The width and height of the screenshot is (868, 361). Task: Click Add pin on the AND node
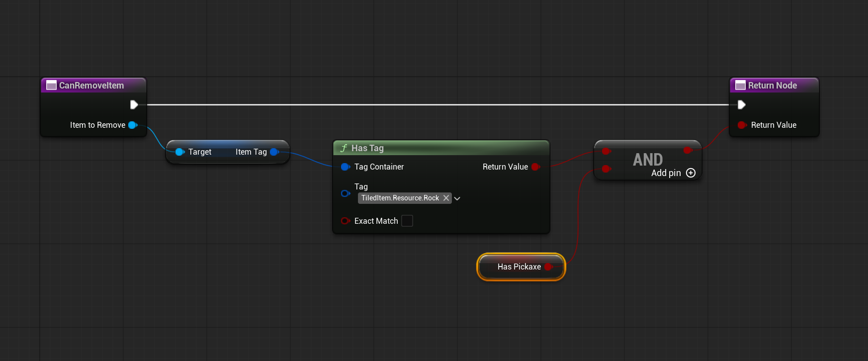pyautogui.click(x=691, y=173)
